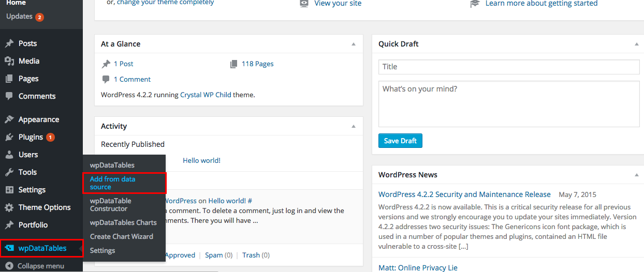Open Hello world! # comment link
Screen dimensions: 644x272
[230, 201]
